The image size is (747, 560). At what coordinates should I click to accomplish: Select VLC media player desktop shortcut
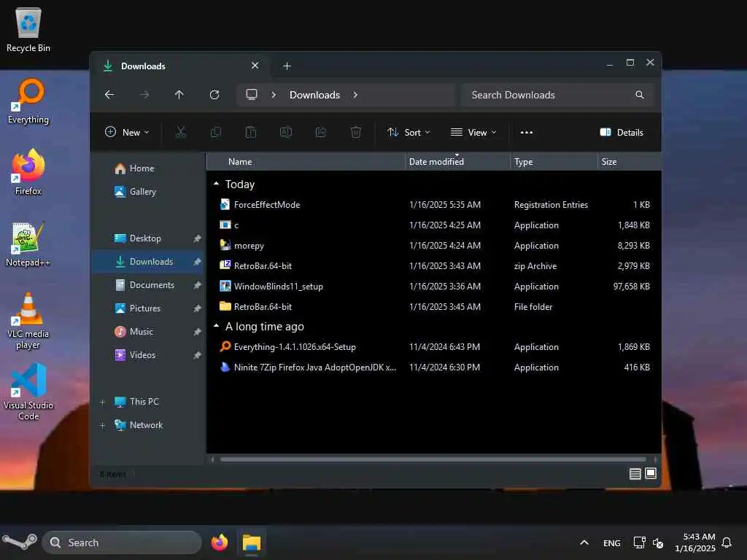[x=28, y=321]
